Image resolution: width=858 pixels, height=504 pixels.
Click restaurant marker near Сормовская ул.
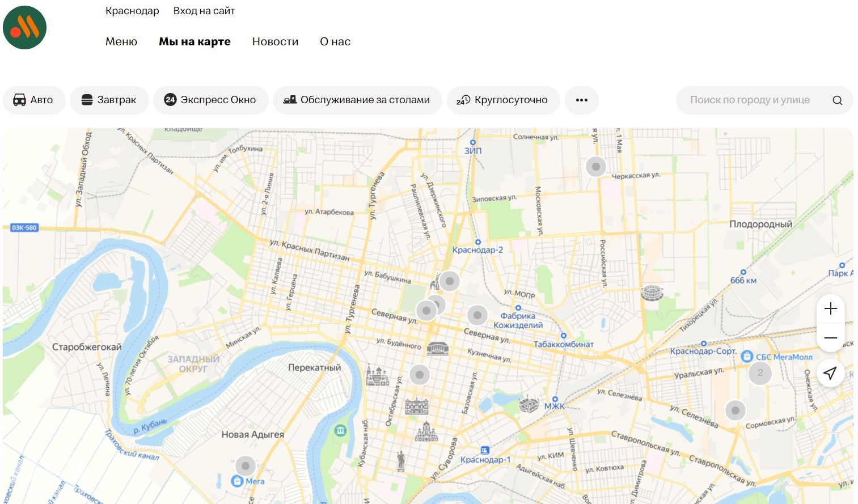pos(735,410)
